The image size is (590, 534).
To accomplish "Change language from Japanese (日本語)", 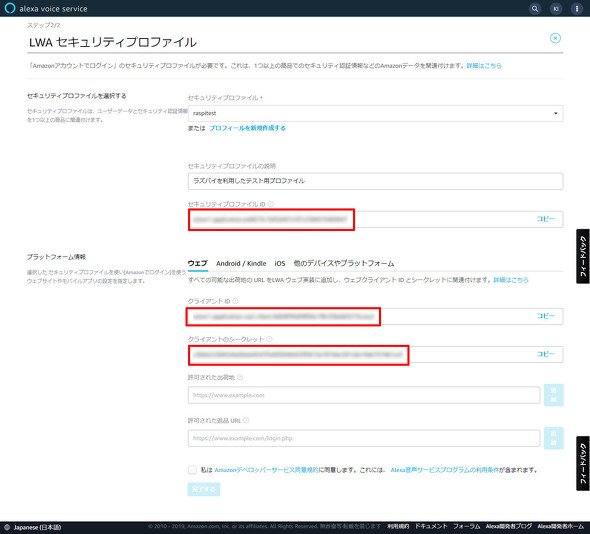I will pos(37,527).
